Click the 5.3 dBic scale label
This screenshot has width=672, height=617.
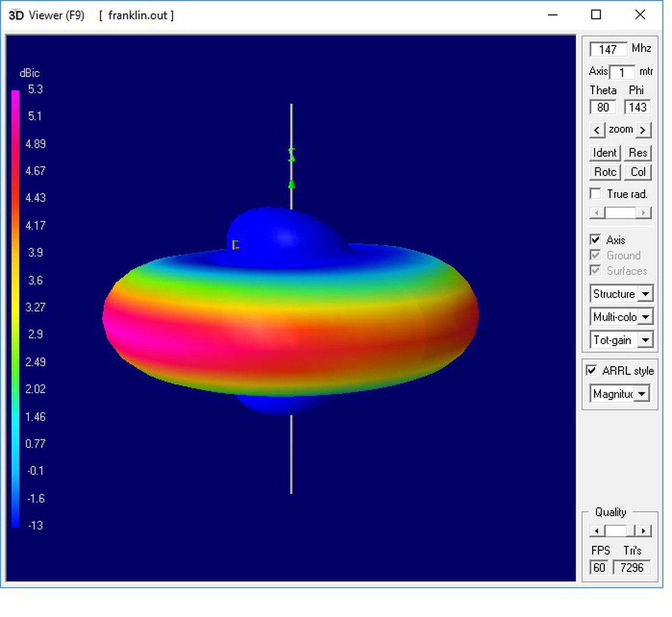tap(35, 89)
